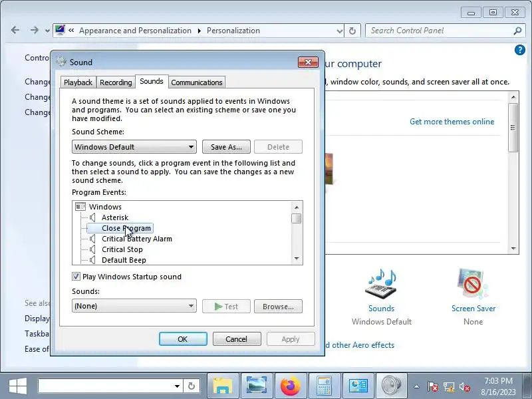Confirm with the OK button
The image size is (532, 399).
click(x=183, y=339)
